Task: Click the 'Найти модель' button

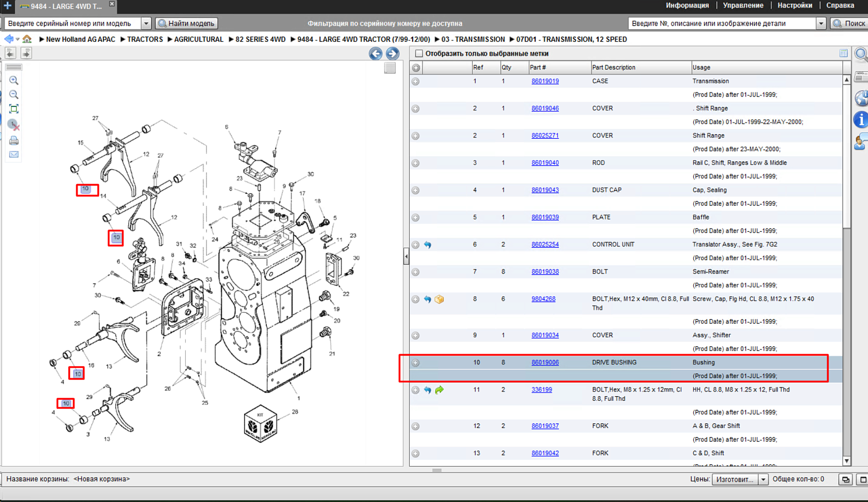Action: pyautogui.click(x=187, y=24)
